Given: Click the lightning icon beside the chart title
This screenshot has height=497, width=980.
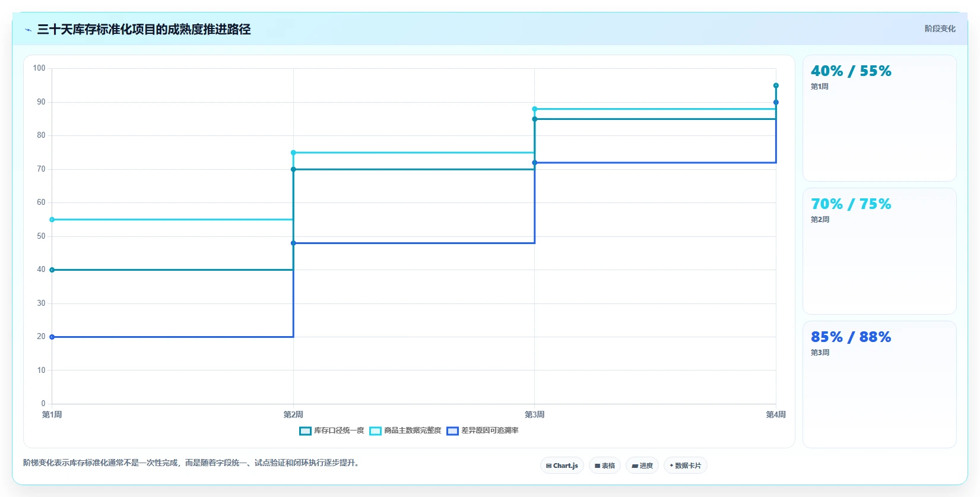Looking at the screenshot, I should click(x=28, y=30).
